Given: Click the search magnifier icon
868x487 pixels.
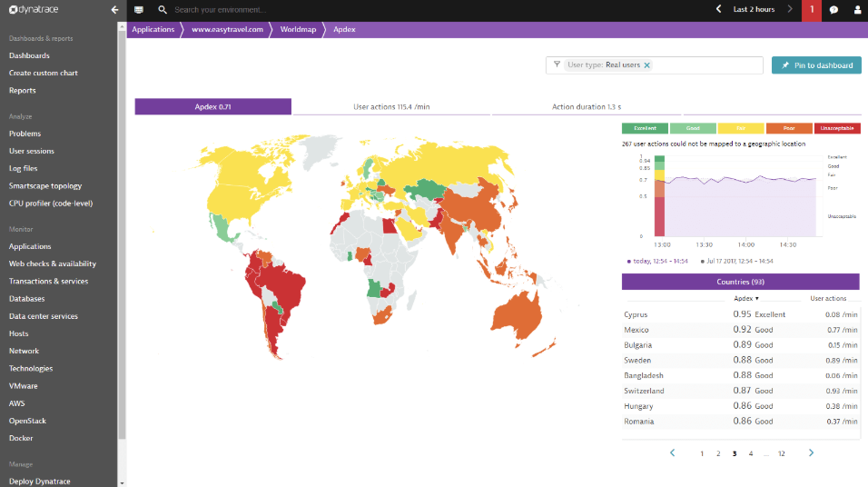Looking at the screenshot, I should pos(163,9).
